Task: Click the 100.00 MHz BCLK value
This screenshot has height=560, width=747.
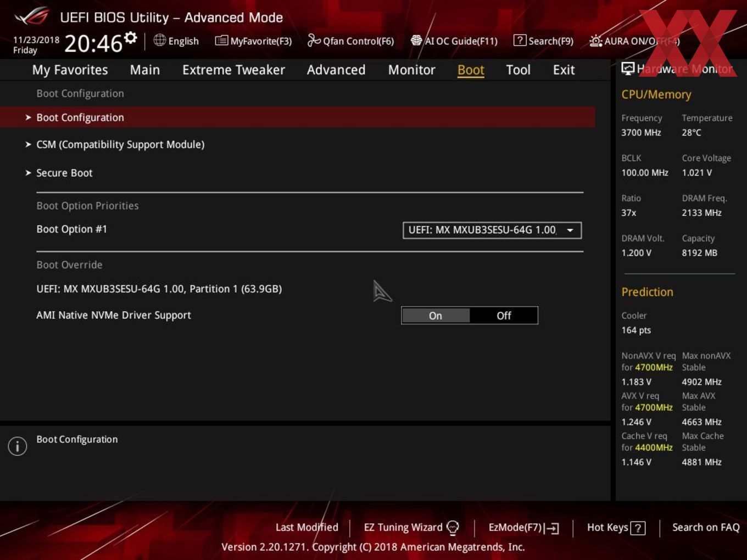Action: (645, 172)
